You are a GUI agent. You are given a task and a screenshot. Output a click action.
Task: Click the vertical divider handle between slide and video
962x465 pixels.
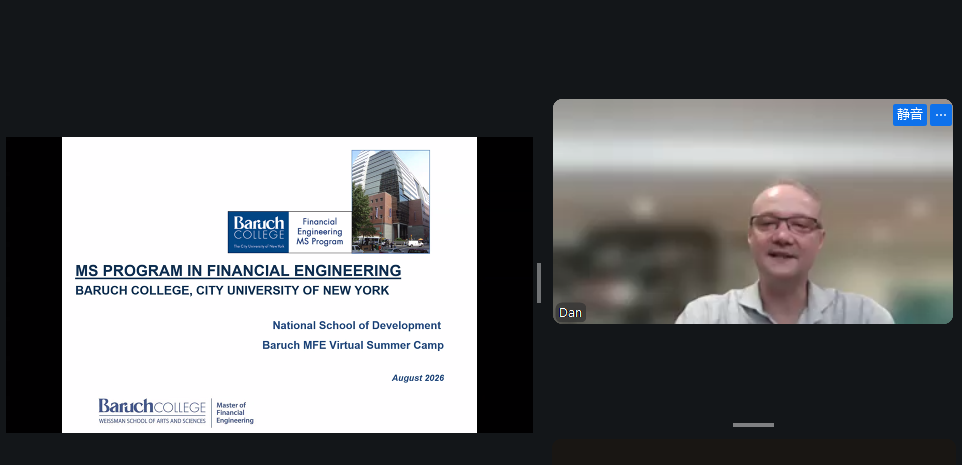(539, 283)
